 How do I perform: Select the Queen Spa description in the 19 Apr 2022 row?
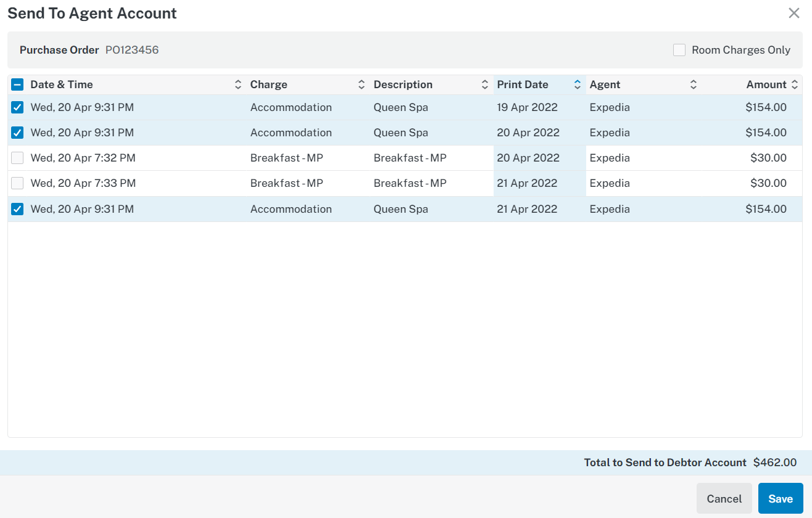pos(401,107)
